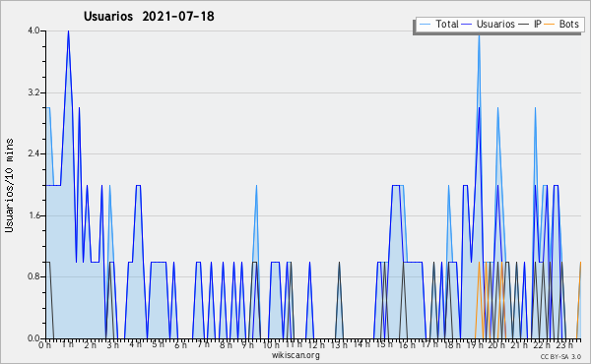Click the 12 h x-axis label
This screenshot has height=364, width=591.
[x=316, y=344]
